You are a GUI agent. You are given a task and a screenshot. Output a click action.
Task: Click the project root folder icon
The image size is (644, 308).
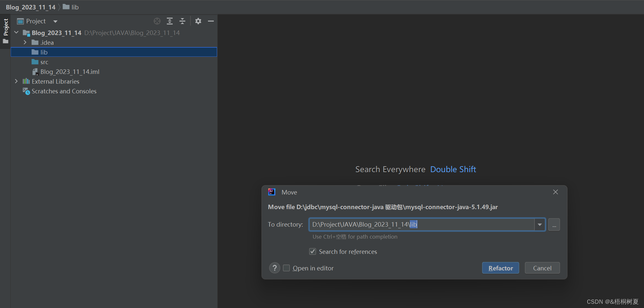click(26, 33)
